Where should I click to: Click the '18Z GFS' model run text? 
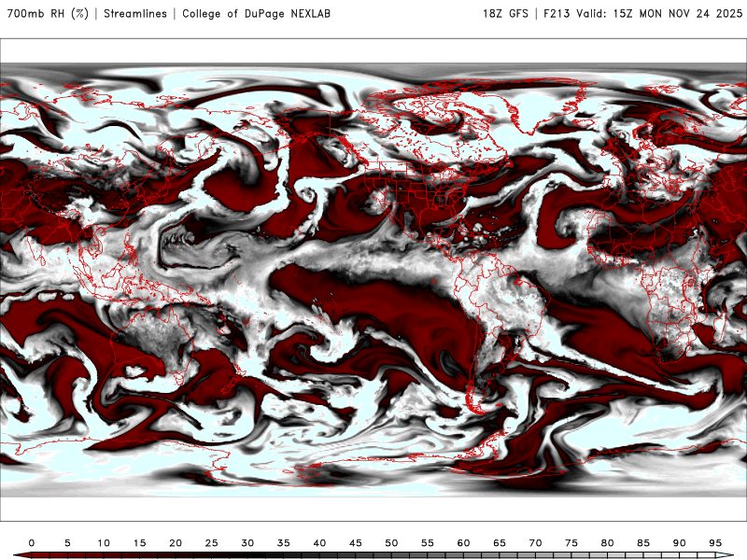pyautogui.click(x=505, y=13)
